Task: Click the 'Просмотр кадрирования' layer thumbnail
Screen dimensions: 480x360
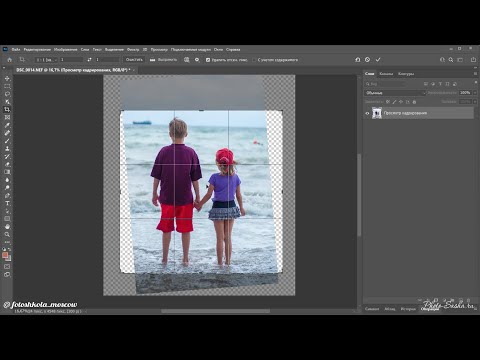Action: pyautogui.click(x=377, y=113)
